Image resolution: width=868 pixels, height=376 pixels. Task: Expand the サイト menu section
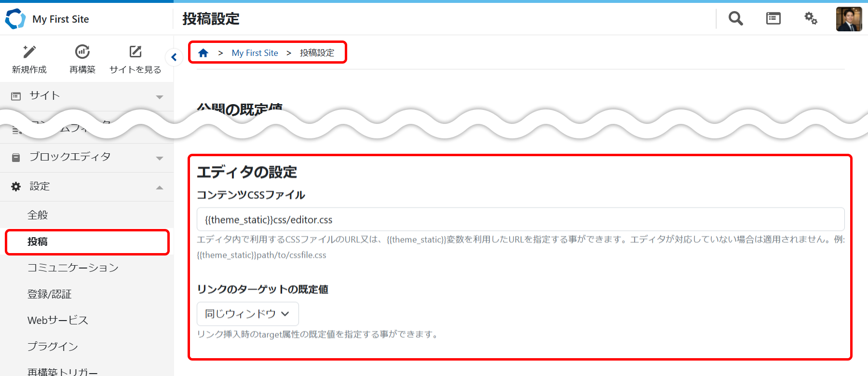[87, 96]
